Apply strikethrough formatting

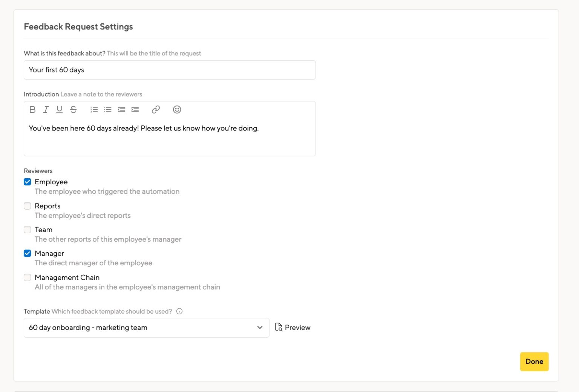(74, 110)
